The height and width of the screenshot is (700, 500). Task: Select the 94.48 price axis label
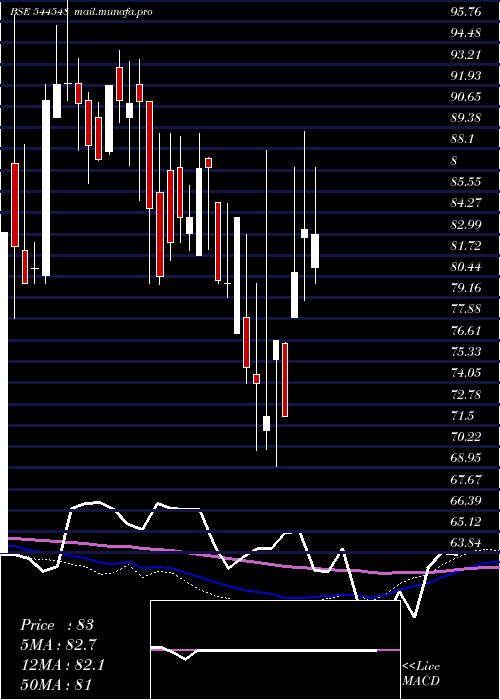pos(466,33)
